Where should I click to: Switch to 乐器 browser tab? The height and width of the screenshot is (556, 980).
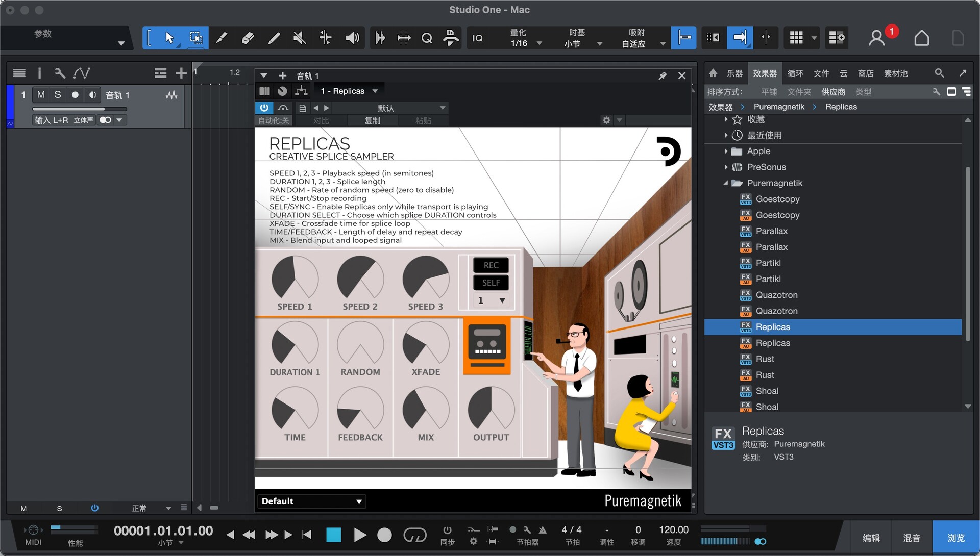click(734, 73)
